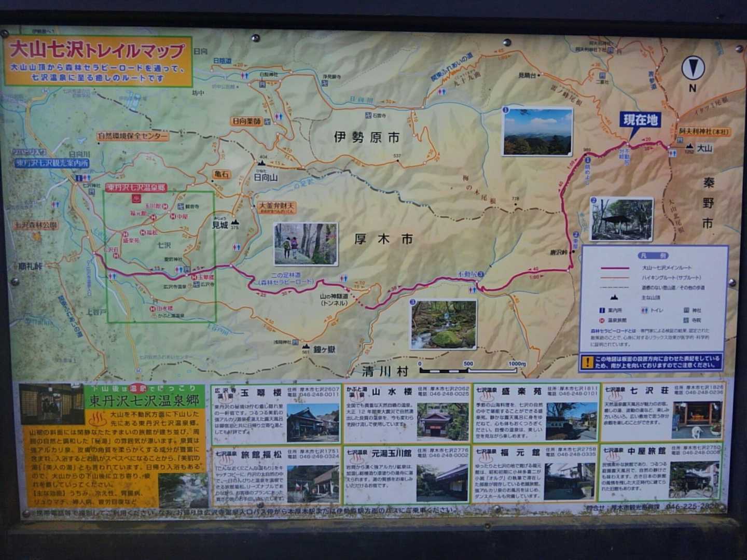
Task: Open the hikers photo near 厚木市
Action: [x=306, y=244]
